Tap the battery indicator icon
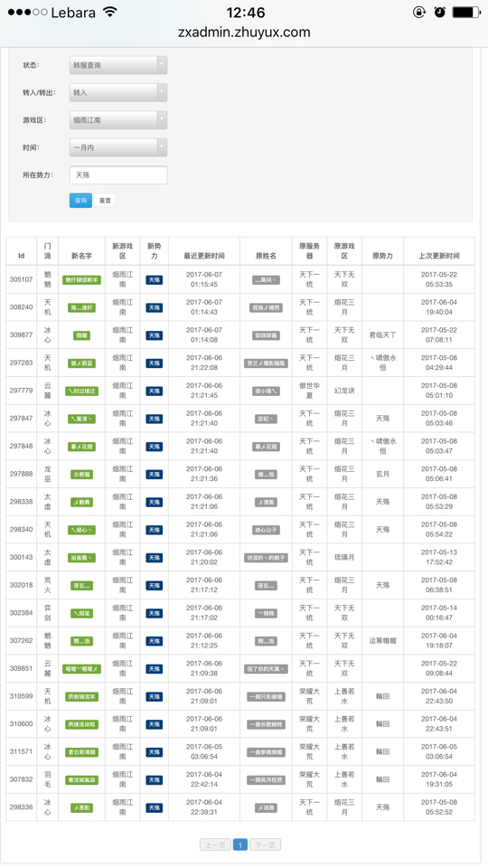Screen dimensions: 488x868 pos(466,12)
